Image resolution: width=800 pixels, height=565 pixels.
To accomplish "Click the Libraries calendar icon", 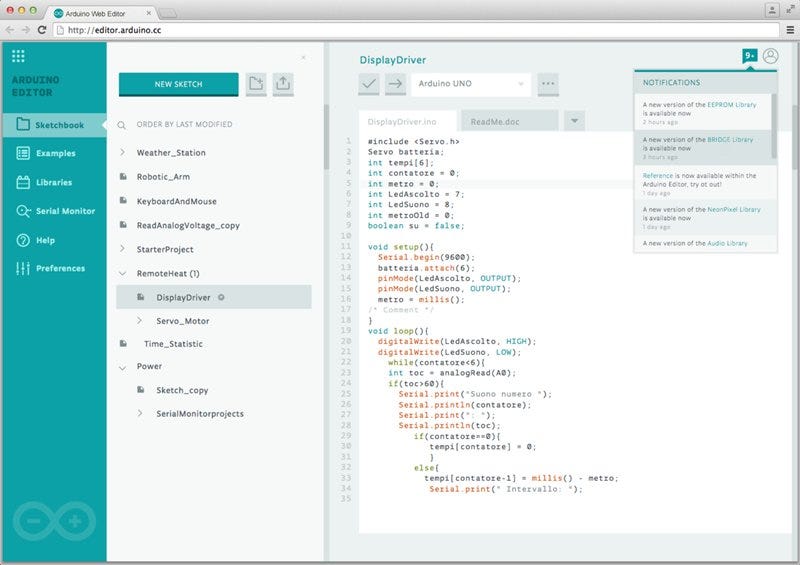I will click(23, 182).
